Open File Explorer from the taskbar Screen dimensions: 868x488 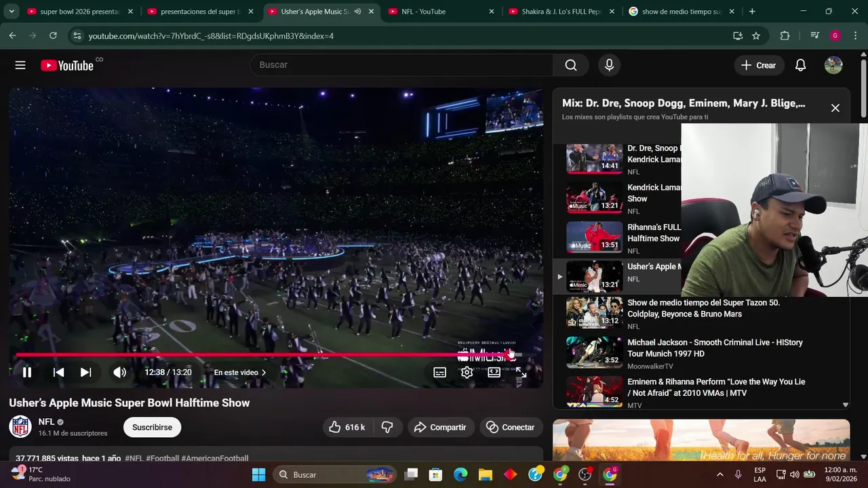tap(486, 474)
